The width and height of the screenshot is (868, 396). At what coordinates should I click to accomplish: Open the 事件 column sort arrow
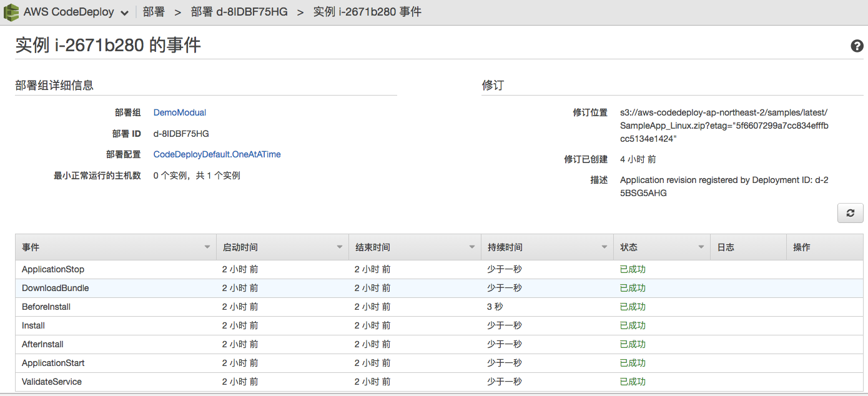(x=207, y=247)
